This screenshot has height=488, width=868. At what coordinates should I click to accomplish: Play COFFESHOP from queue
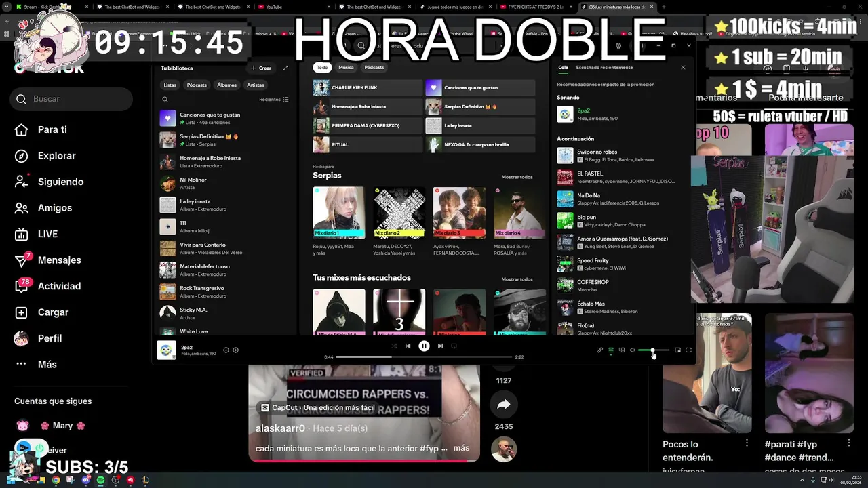point(623,285)
